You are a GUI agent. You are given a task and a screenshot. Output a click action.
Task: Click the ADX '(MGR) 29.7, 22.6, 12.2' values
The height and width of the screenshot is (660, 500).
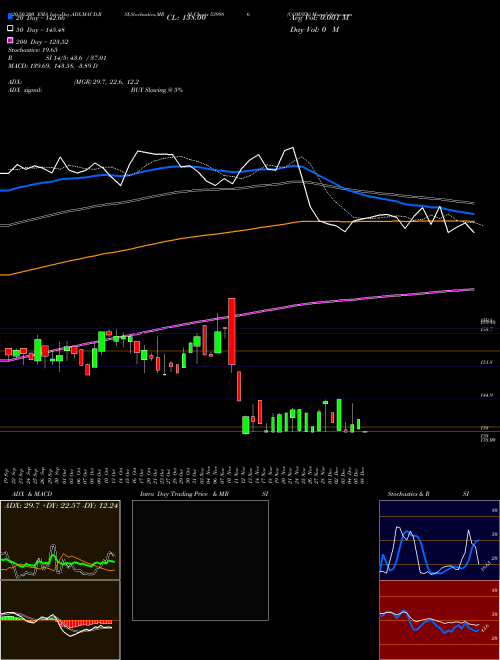click(x=106, y=82)
